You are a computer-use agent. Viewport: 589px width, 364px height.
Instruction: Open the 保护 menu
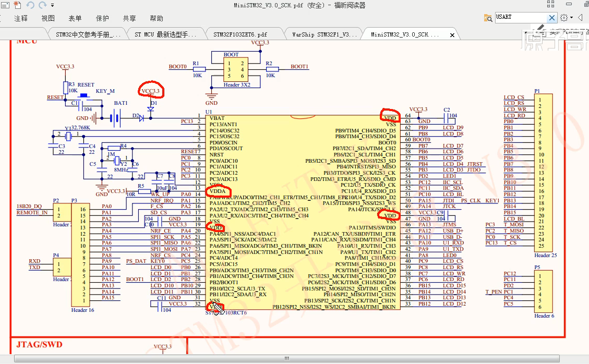(x=102, y=18)
